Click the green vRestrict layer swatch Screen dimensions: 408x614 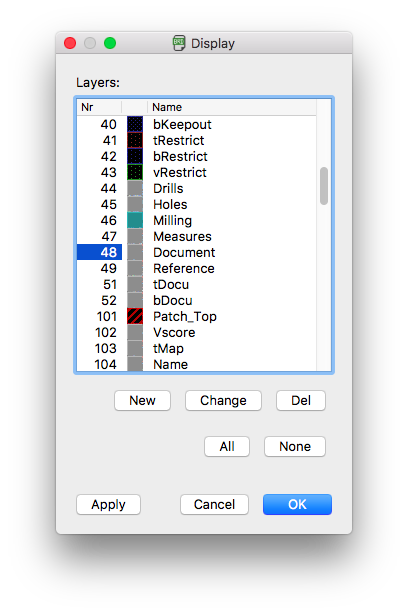(135, 172)
